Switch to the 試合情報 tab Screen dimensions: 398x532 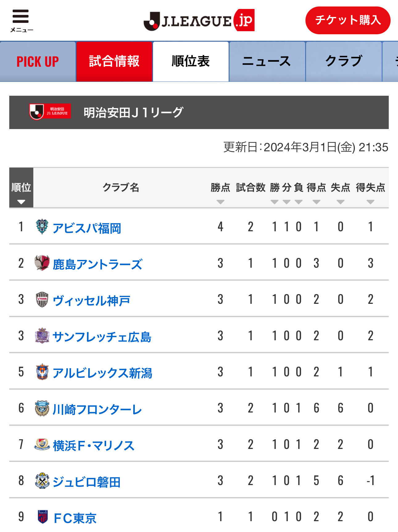(114, 61)
